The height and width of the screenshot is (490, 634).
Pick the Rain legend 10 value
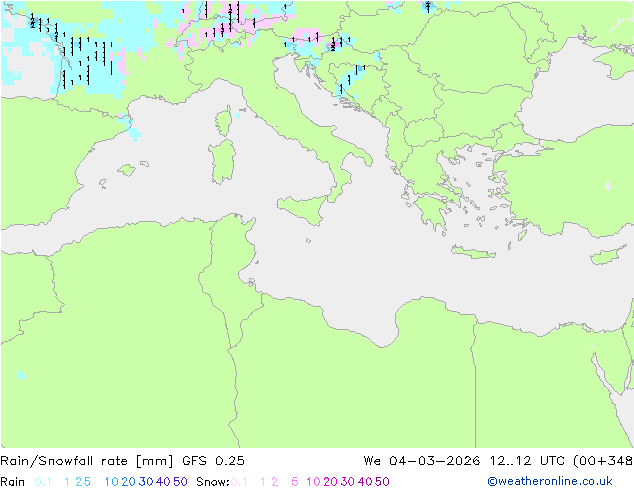(111, 482)
